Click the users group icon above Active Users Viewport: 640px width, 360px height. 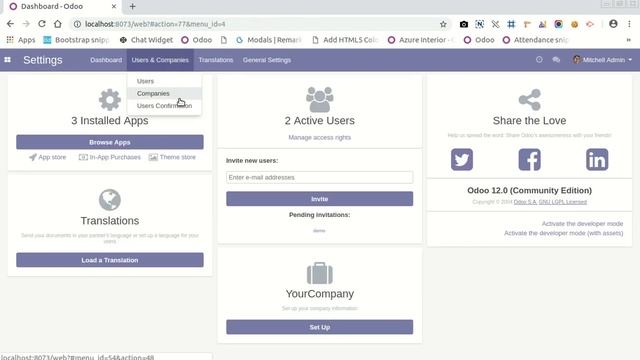(320, 99)
